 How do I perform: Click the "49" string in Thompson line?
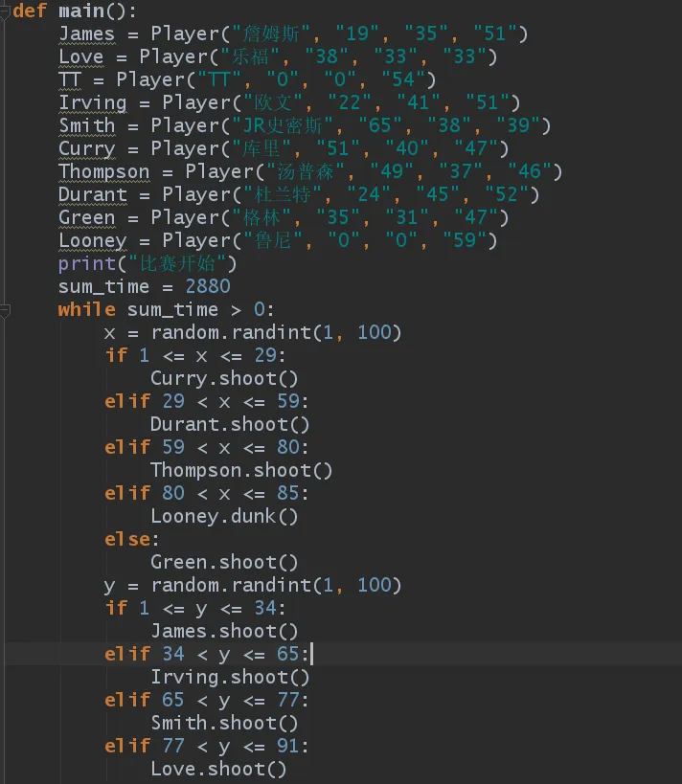coord(391,172)
